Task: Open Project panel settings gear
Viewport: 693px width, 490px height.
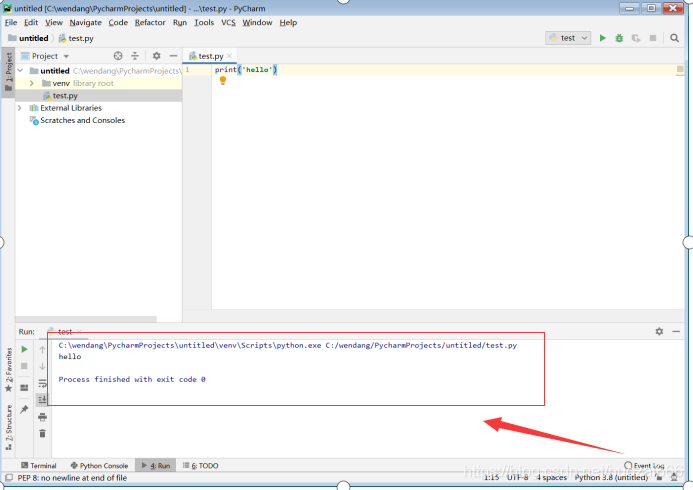Action: [x=156, y=56]
